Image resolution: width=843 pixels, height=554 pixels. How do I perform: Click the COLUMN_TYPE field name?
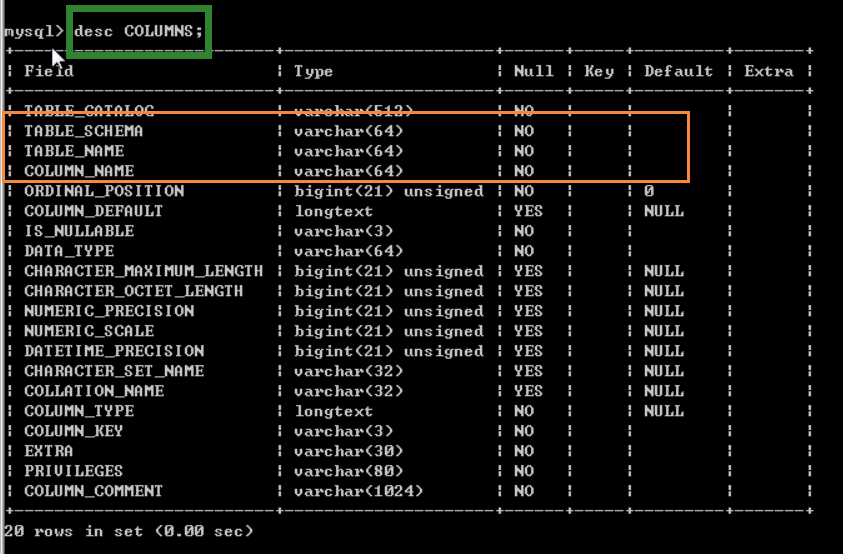79,411
